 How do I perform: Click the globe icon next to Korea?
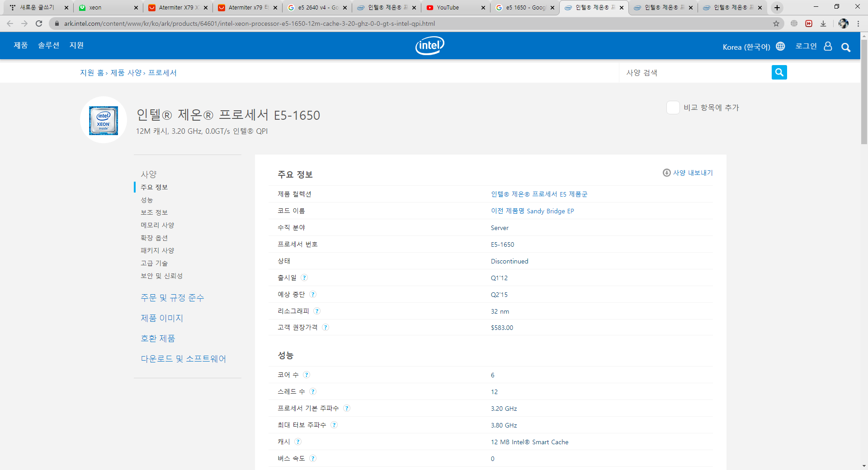[780, 46]
